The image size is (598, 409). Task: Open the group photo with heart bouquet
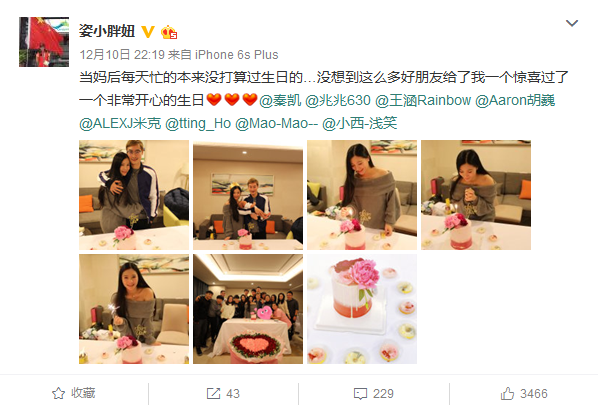[x=248, y=309]
